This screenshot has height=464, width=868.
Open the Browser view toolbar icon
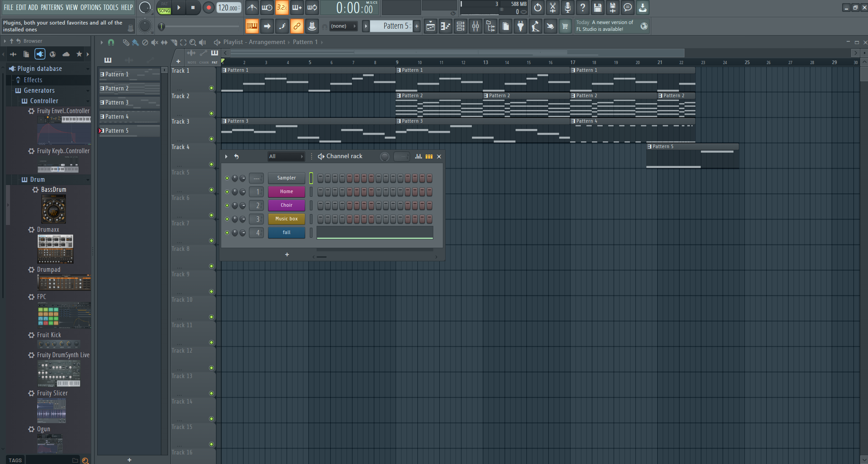pos(491,26)
